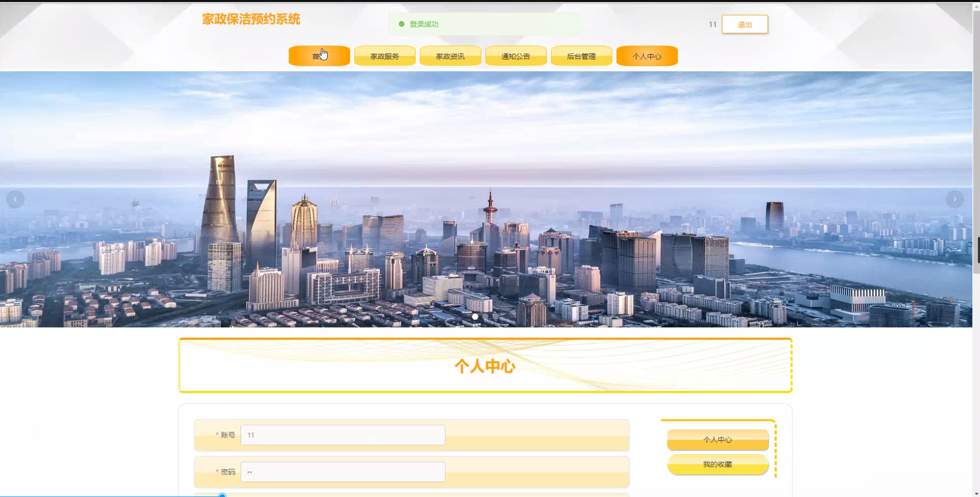Click the page vertical scrollbar thumb
Viewport: 980px width, 497px height.
[976, 141]
